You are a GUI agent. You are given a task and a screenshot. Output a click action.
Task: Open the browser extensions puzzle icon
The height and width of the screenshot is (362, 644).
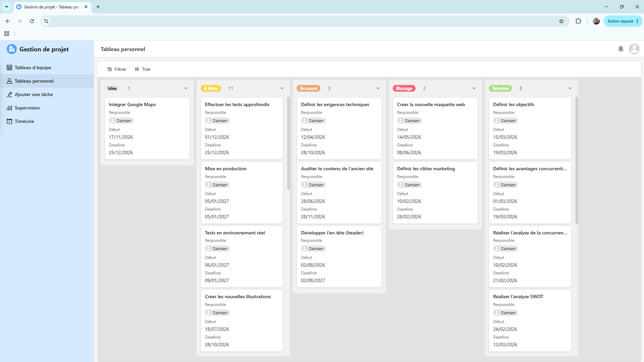tap(578, 21)
